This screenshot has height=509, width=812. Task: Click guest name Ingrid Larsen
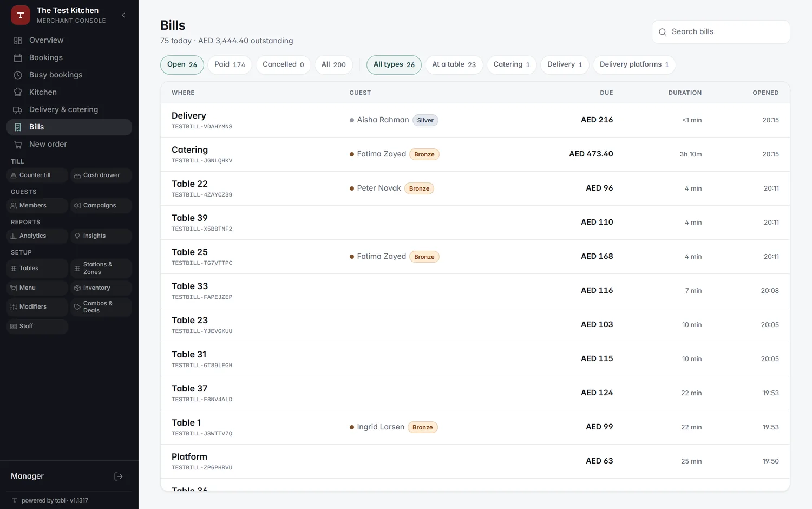[381, 427]
